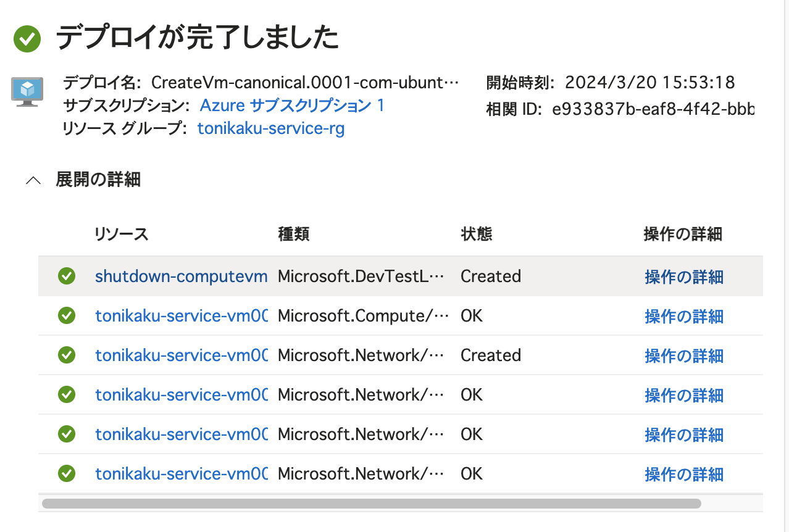Screen dimensions: 789x532
Task: Open the shutdown-computevm resource
Action: pyautogui.click(x=181, y=276)
